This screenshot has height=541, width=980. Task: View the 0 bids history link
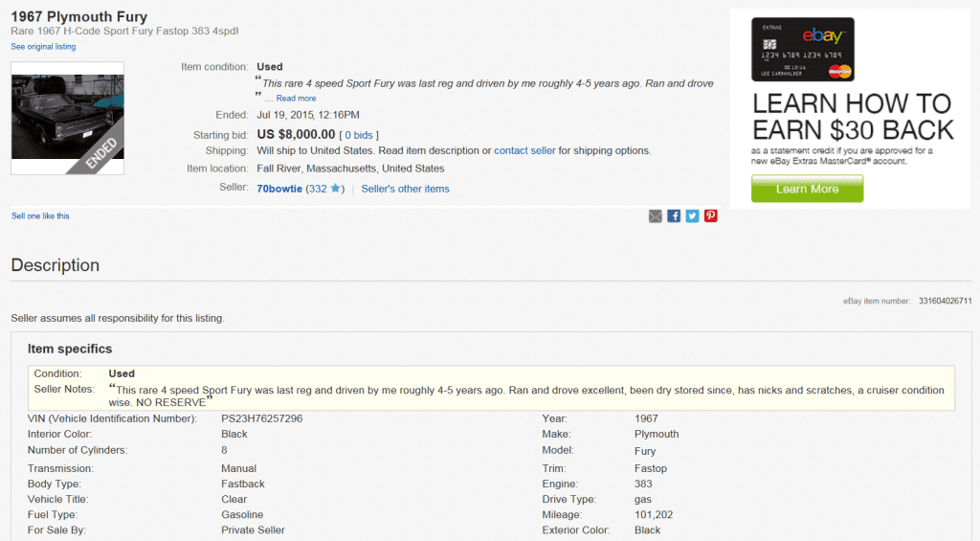coord(359,135)
